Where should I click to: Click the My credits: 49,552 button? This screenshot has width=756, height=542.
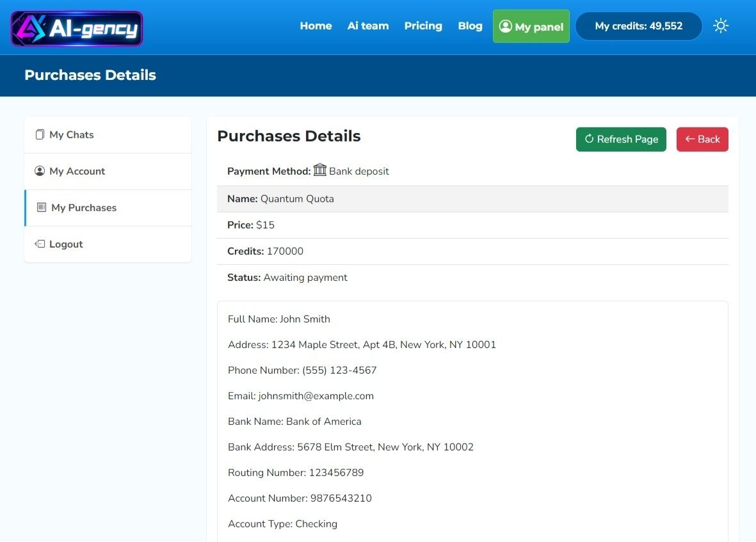click(x=638, y=26)
